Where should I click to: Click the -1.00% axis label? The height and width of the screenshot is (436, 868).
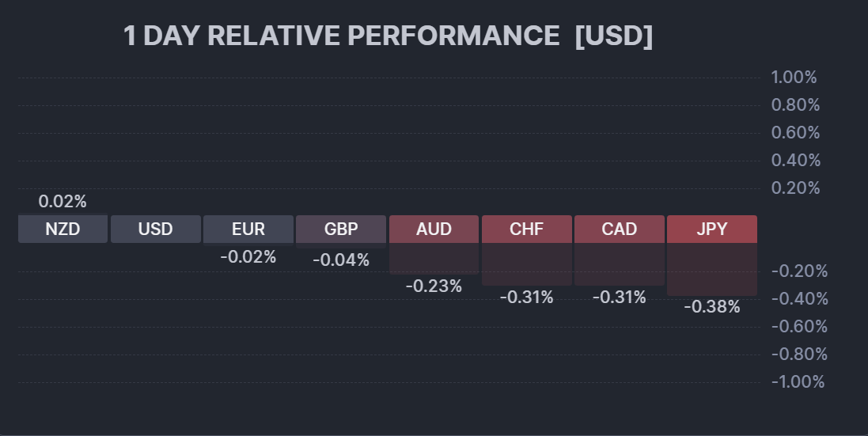798,382
